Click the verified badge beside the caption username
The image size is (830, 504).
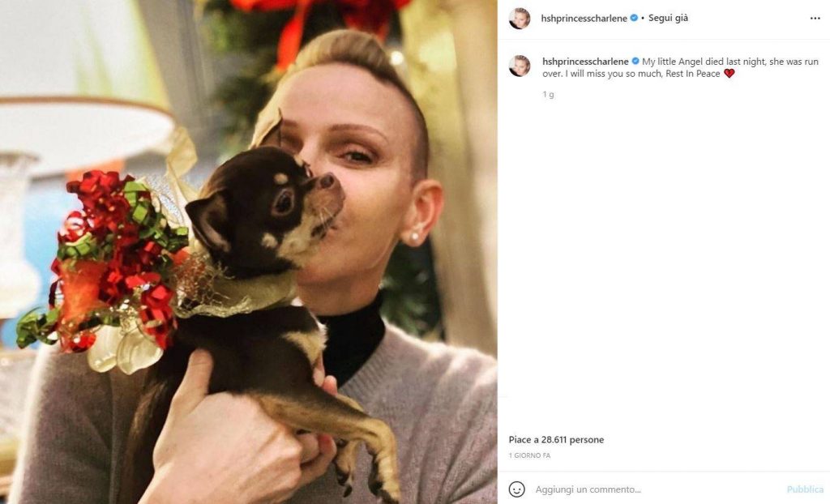[x=635, y=62]
